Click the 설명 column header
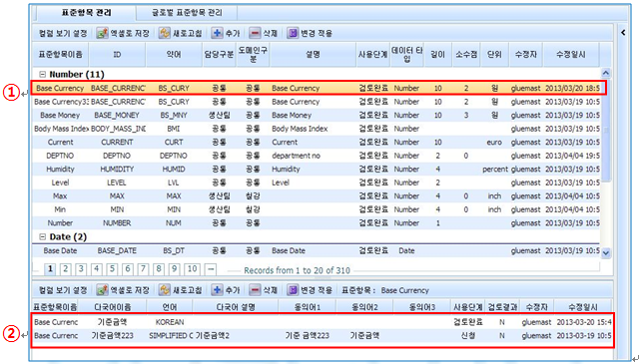The image size is (639, 364). tap(313, 54)
